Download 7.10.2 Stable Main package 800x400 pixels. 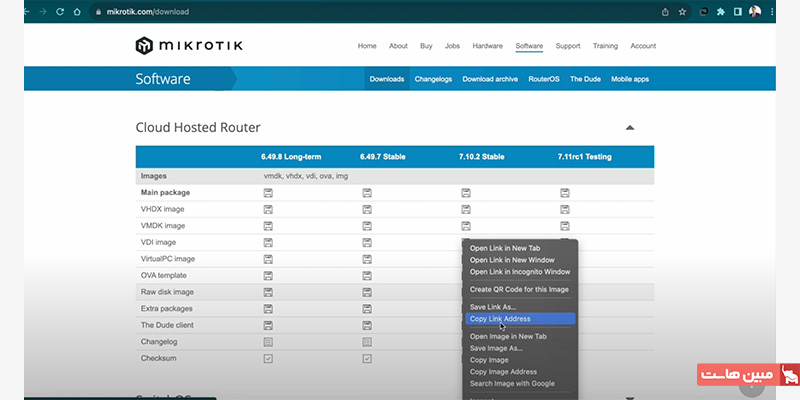[466, 193]
